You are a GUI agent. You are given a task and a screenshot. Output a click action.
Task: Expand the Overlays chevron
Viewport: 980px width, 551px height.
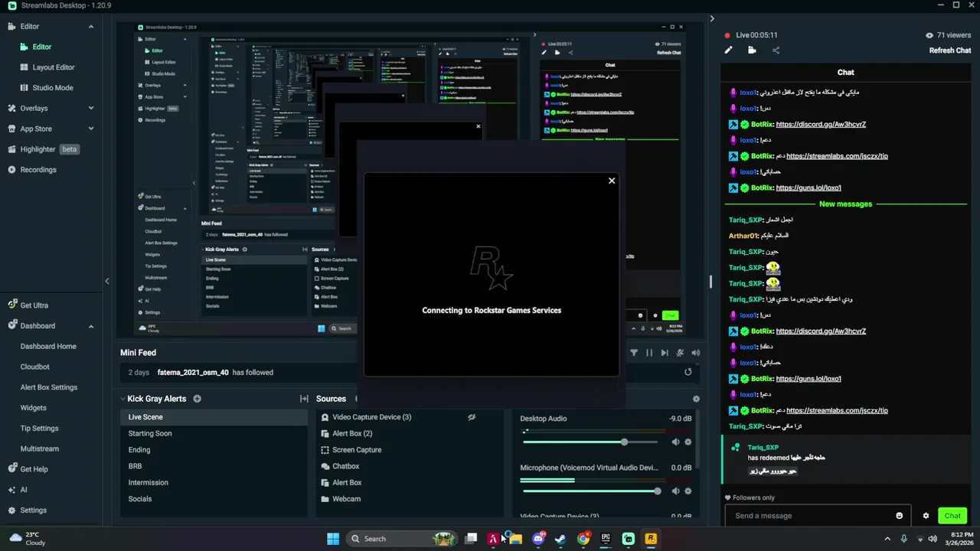tap(91, 109)
